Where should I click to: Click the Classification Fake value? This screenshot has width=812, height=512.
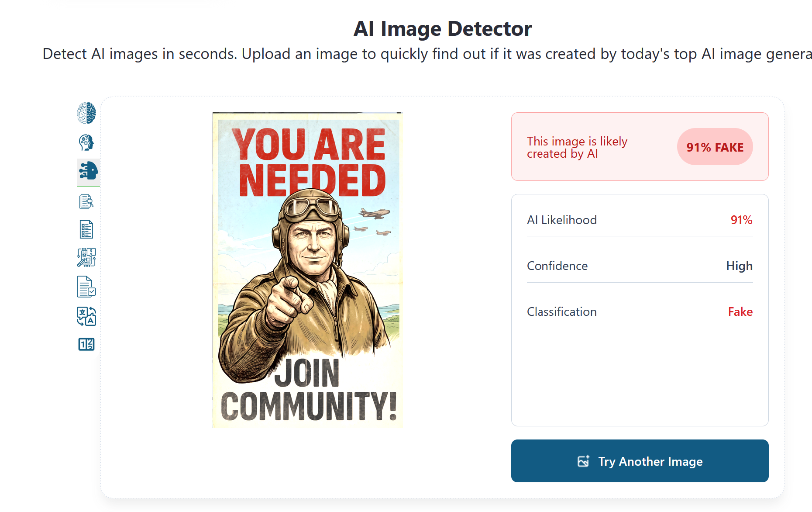[x=740, y=311]
